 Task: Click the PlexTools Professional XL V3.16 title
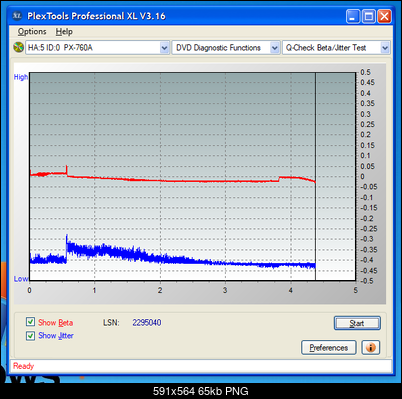96,16
